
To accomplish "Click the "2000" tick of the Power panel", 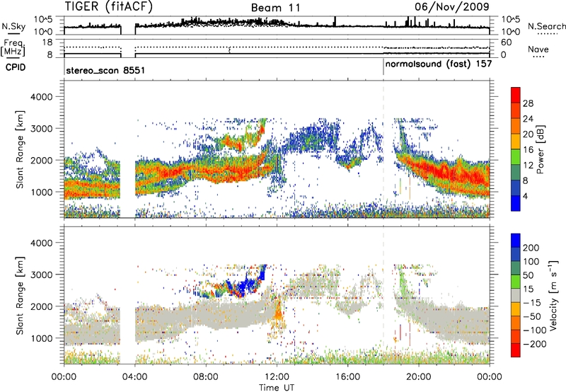I will pos(41,160).
